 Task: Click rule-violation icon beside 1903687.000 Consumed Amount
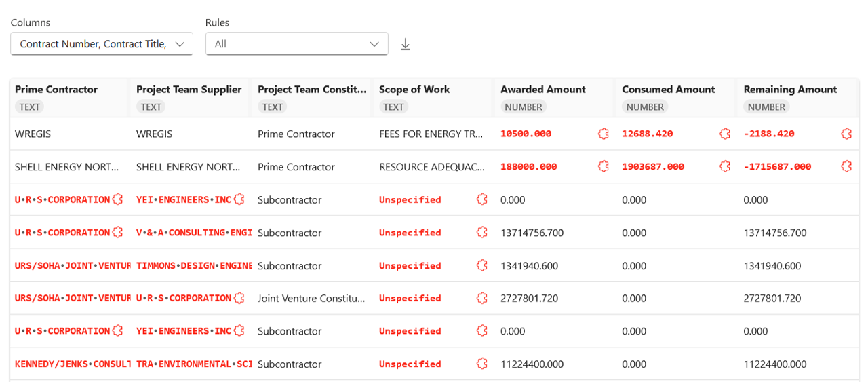coord(725,166)
